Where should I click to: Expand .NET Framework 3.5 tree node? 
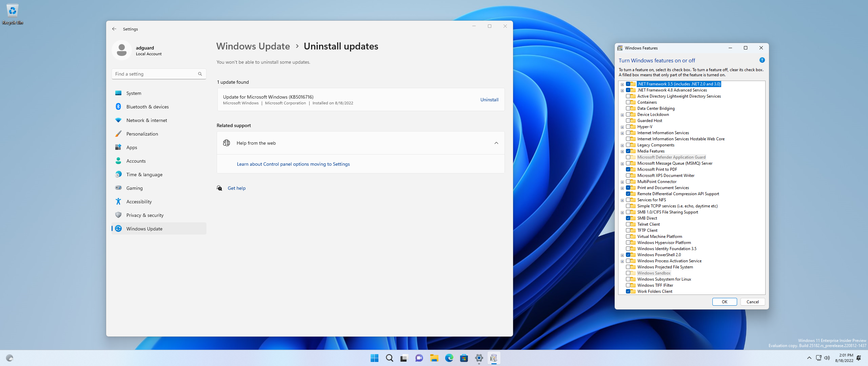622,84
